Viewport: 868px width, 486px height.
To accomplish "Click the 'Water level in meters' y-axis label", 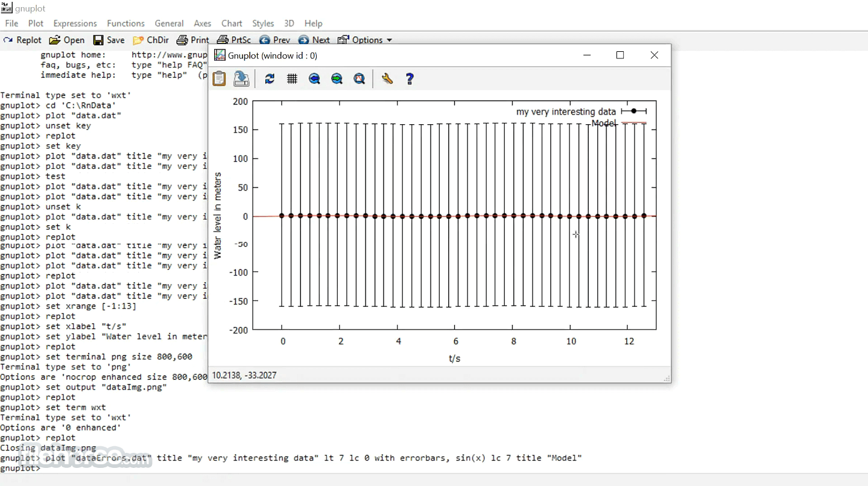I will pos(218,215).
